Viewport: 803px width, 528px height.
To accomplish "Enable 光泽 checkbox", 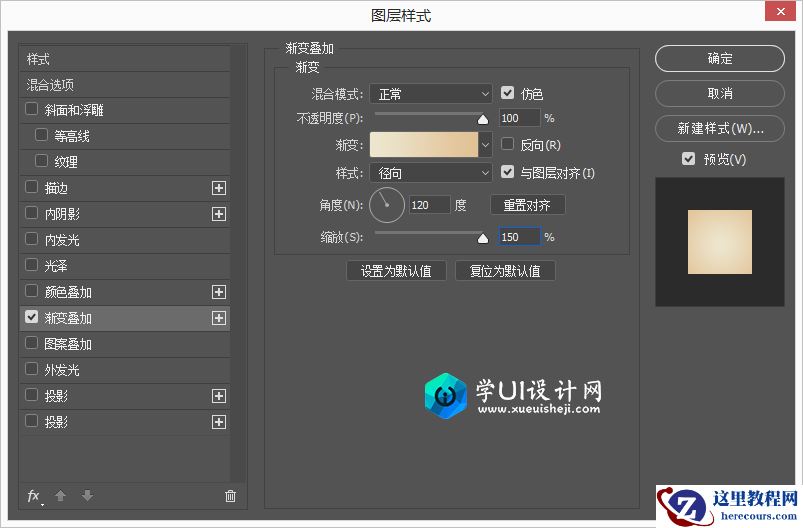I will [x=32, y=265].
